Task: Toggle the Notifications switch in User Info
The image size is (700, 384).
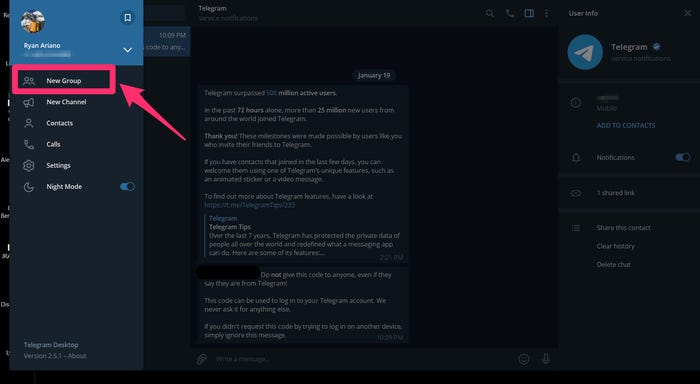Action: 682,157
